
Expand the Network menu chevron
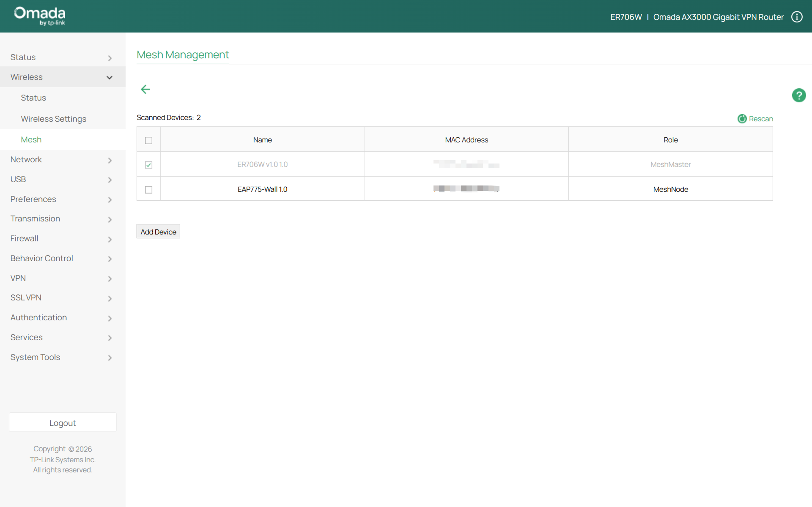[110, 160]
